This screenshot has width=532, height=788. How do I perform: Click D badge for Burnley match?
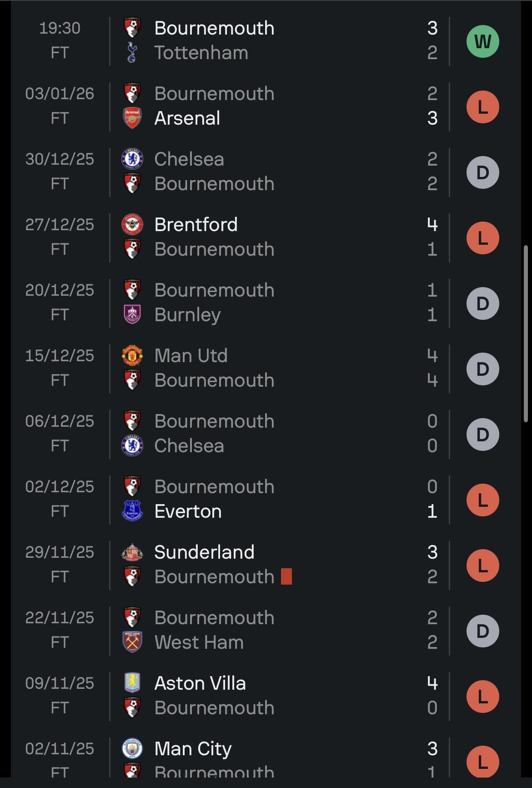coord(482,303)
